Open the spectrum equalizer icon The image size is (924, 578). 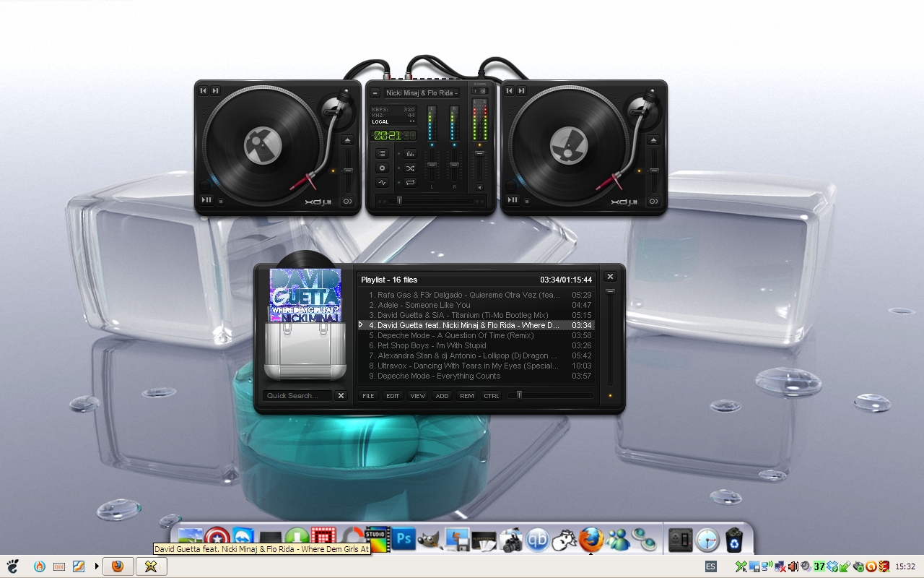409,153
